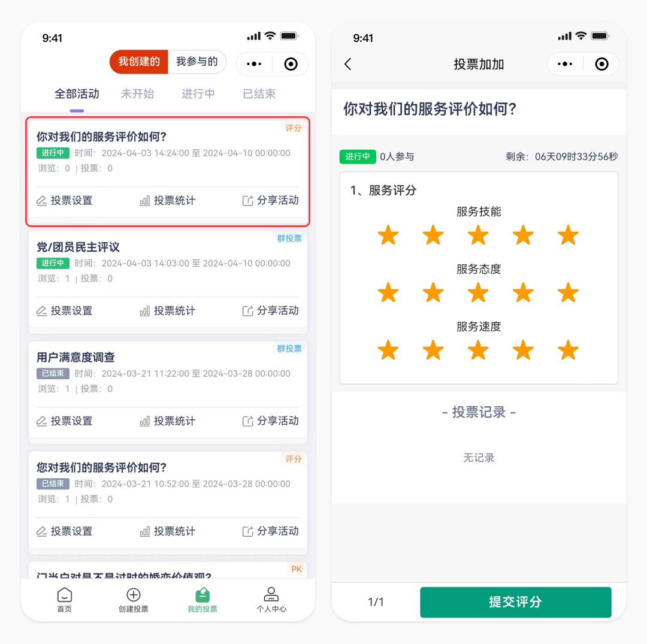
Task: Share the 用户满意度调查 activity
Action: (x=270, y=421)
